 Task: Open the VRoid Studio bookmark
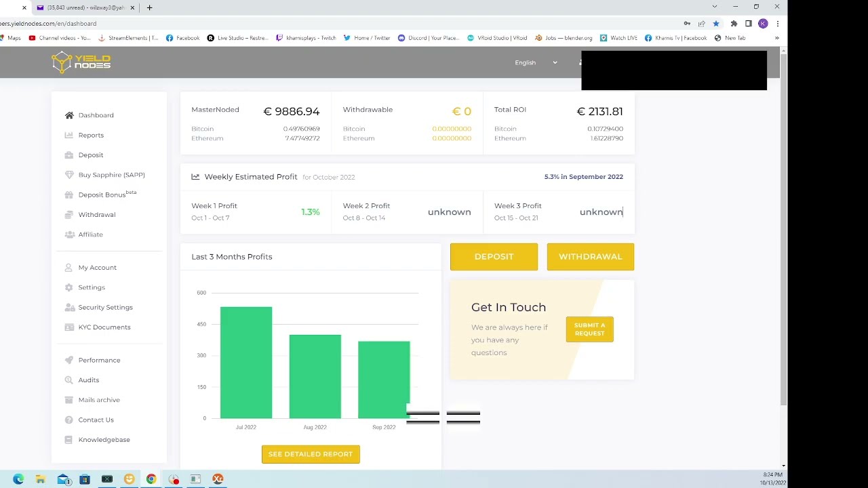pos(497,38)
